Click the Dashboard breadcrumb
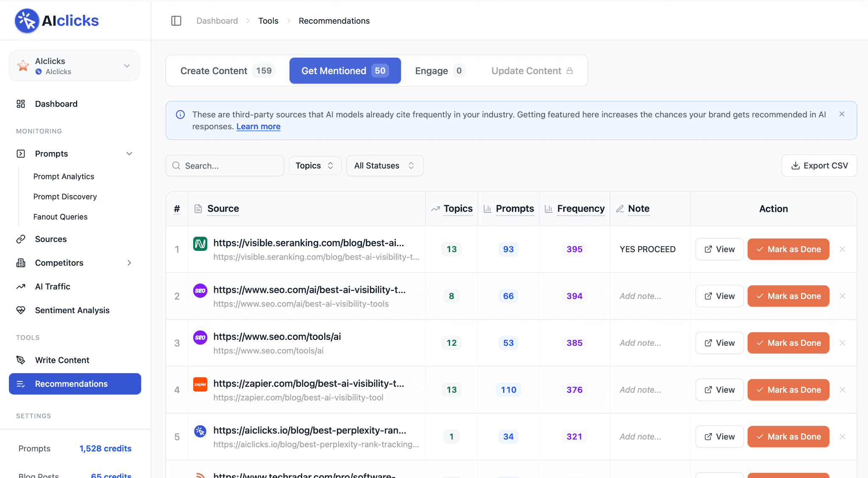The height and width of the screenshot is (478, 868). tap(217, 21)
